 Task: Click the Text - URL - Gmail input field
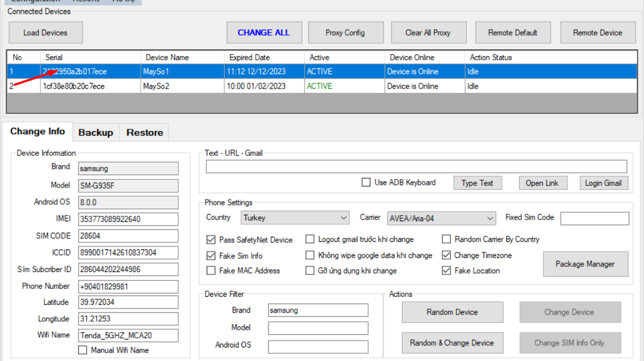pos(416,166)
